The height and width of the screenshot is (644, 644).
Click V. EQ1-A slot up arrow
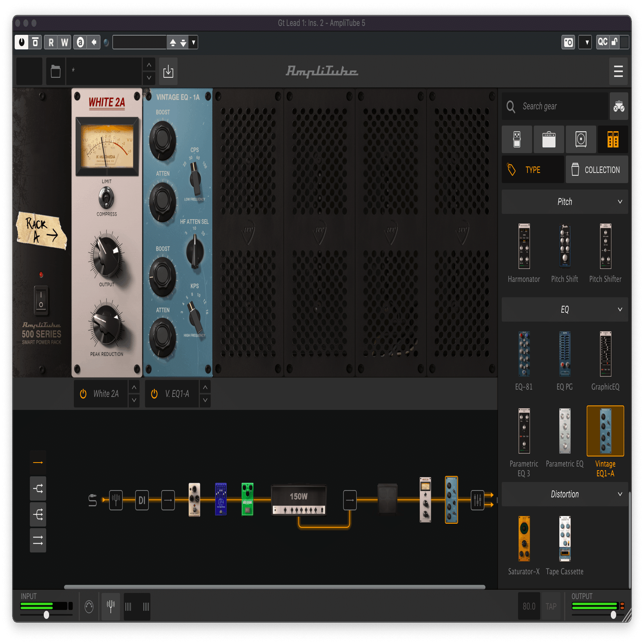tap(205, 388)
